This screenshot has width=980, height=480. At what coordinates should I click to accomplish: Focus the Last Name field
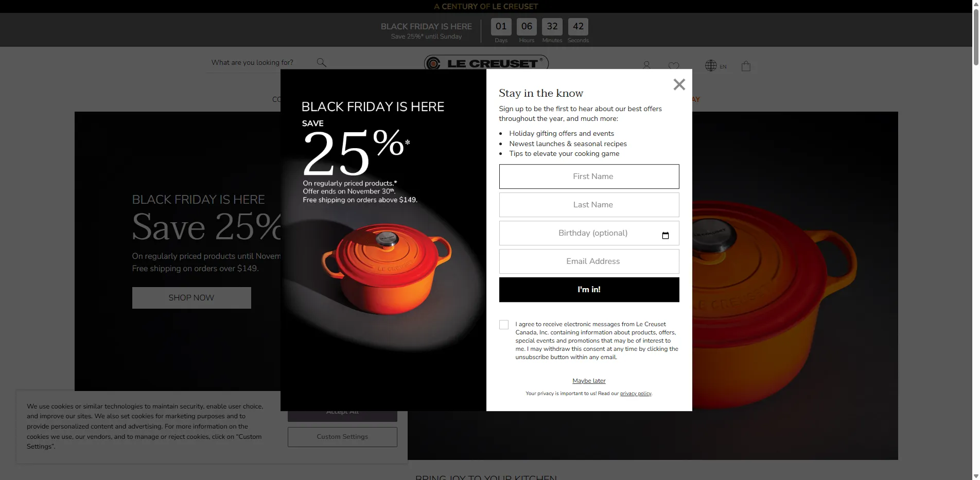click(589, 205)
